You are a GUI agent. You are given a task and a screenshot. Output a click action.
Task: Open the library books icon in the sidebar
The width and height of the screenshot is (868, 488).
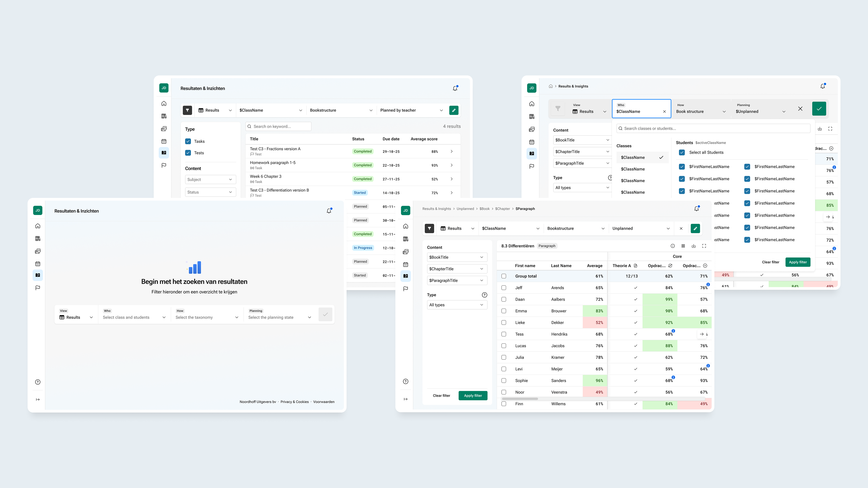coord(164,116)
